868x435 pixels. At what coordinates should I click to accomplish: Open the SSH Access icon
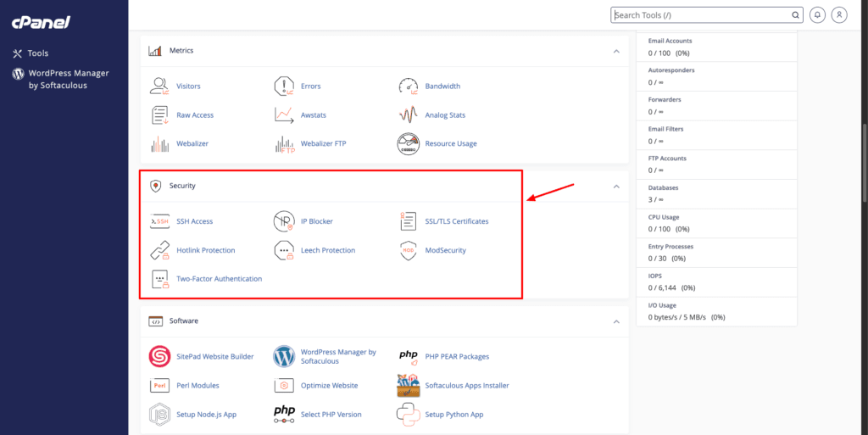point(160,221)
